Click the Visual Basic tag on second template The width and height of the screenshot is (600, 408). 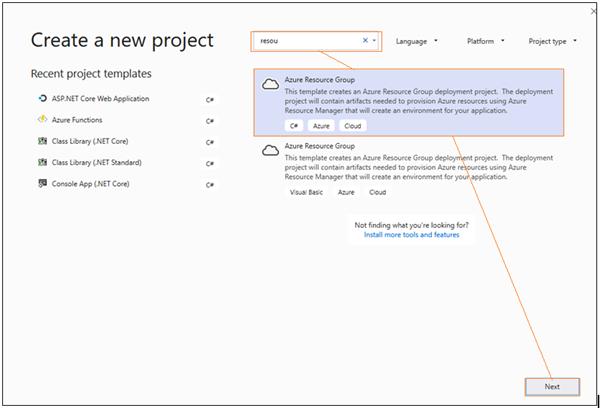[x=306, y=191]
